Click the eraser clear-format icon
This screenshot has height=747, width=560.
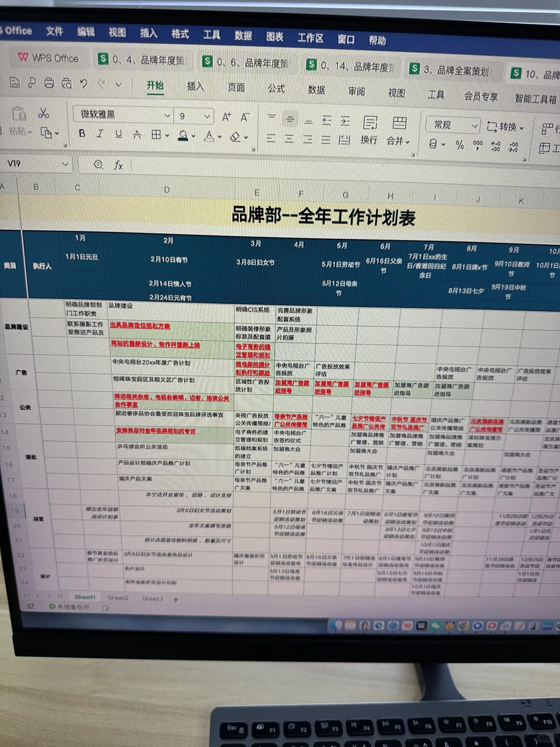click(x=235, y=136)
